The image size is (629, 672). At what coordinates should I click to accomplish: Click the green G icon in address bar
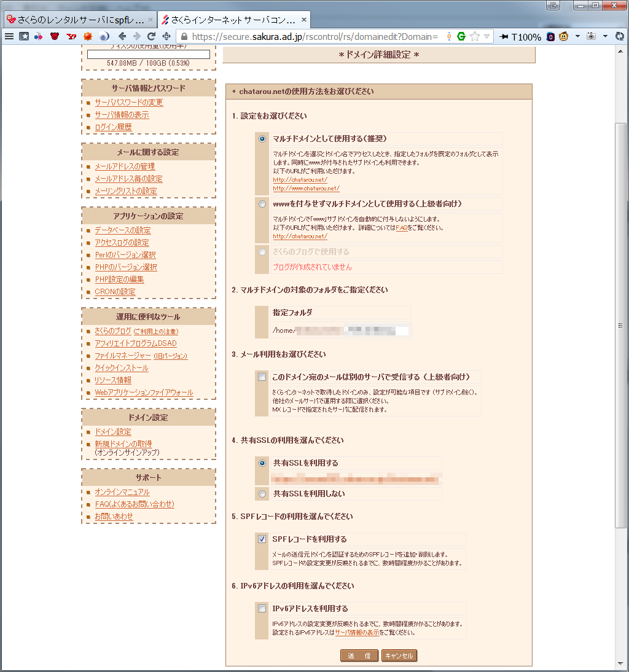click(461, 36)
